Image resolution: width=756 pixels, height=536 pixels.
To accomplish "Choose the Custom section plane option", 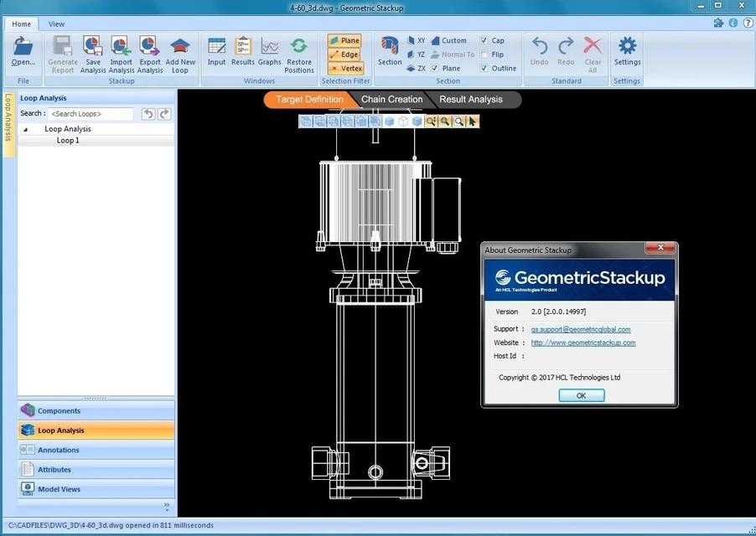I will (x=449, y=40).
